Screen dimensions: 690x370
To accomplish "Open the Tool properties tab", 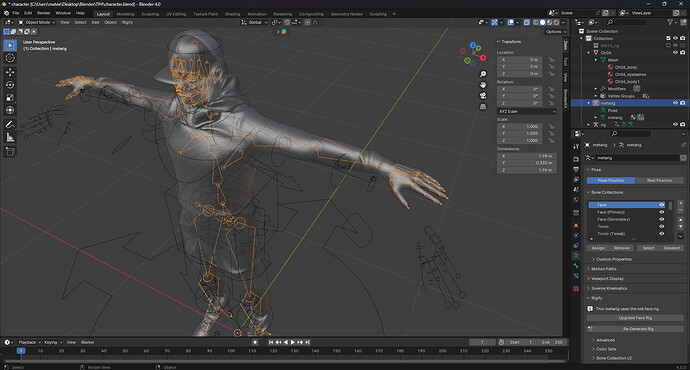I will pyautogui.click(x=576, y=147).
